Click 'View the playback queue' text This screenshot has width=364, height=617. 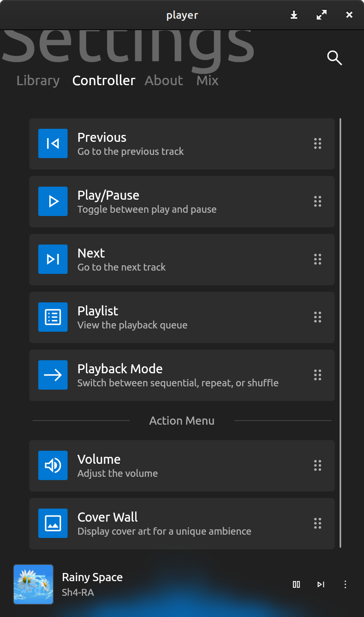[132, 325]
